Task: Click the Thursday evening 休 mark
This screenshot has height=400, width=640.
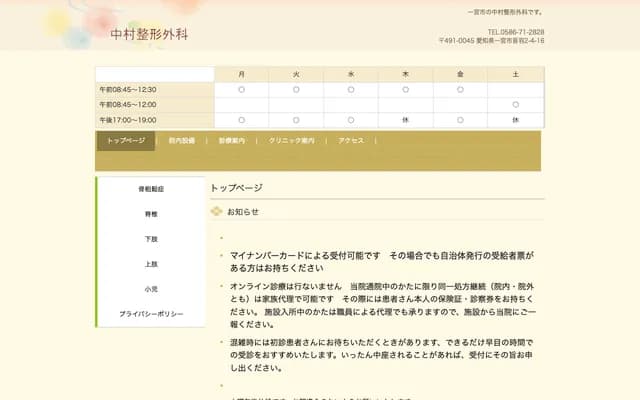Action: pyautogui.click(x=406, y=119)
